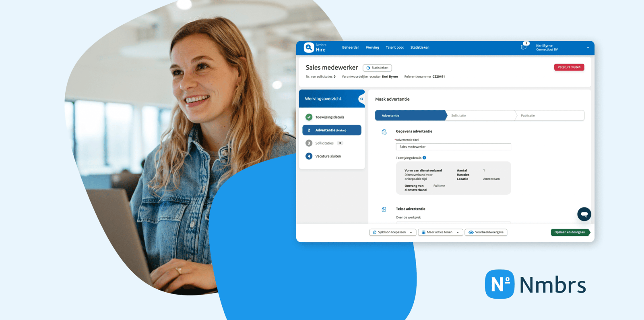Open the messages icon with badge 3
644x320 pixels.
(x=524, y=47)
